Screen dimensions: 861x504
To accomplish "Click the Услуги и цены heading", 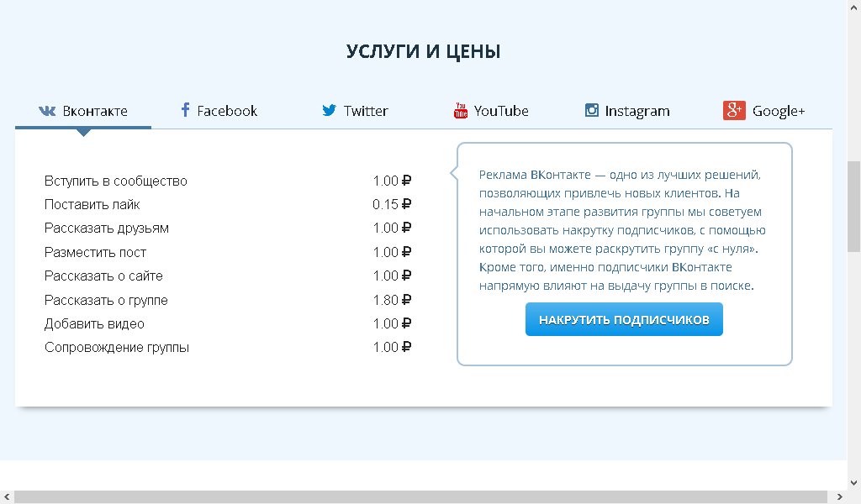I will point(424,51).
